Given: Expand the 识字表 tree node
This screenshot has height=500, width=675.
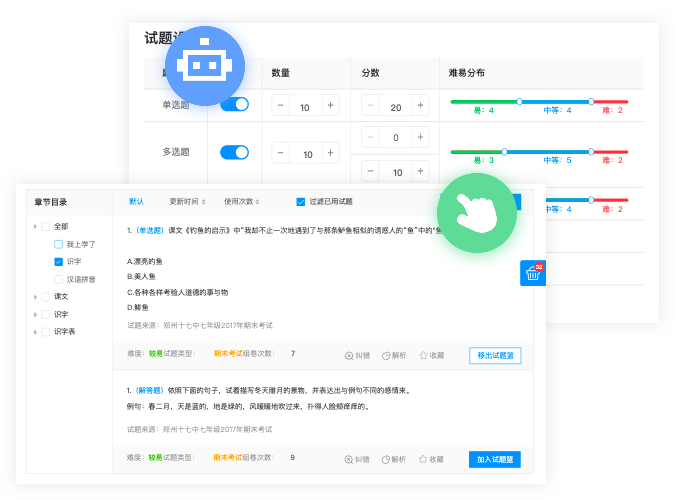Looking at the screenshot, I should click(x=36, y=331).
